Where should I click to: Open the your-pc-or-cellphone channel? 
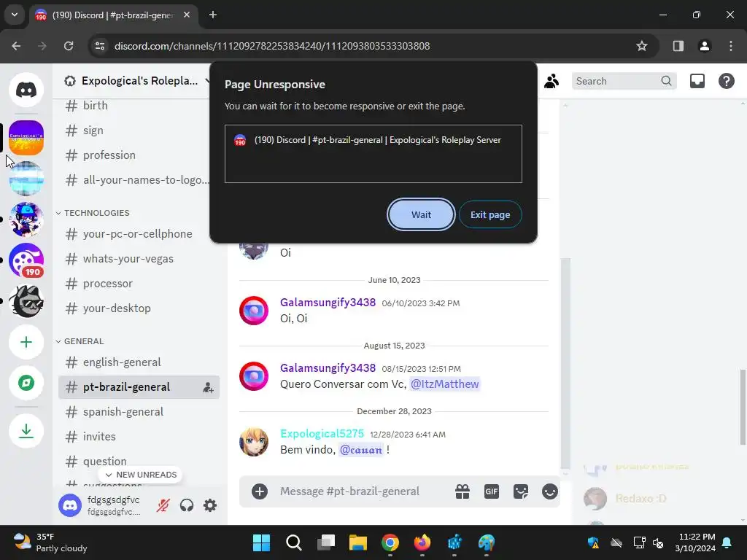(139, 234)
